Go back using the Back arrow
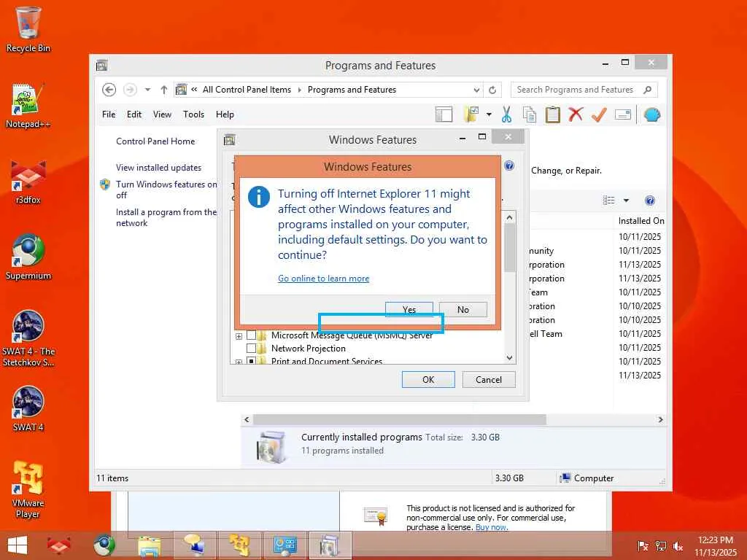 coord(109,90)
